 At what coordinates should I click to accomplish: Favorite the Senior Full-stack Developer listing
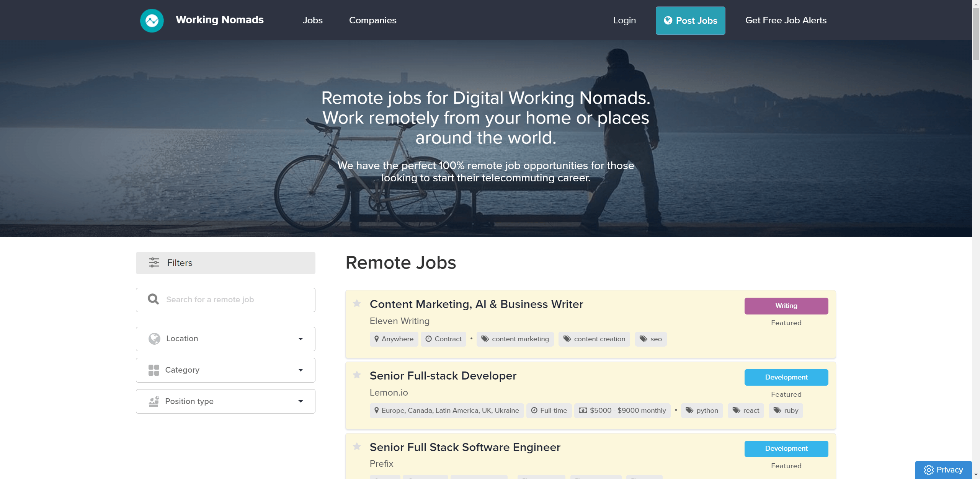(x=357, y=375)
